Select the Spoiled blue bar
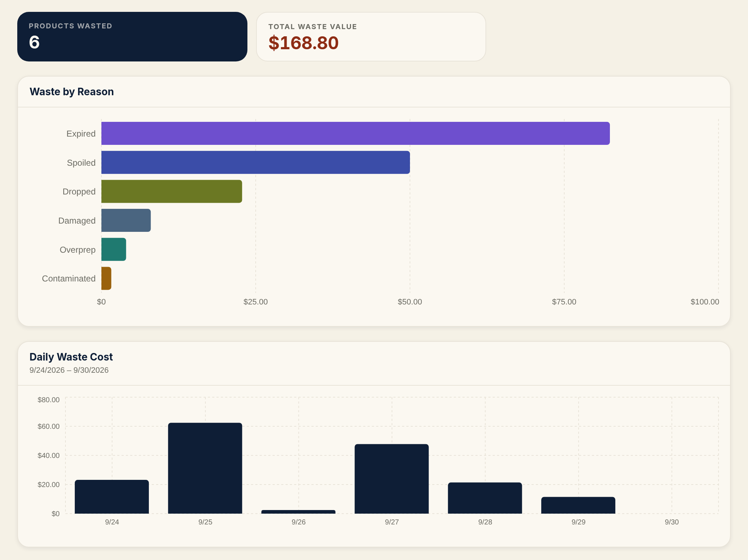 coord(256,162)
